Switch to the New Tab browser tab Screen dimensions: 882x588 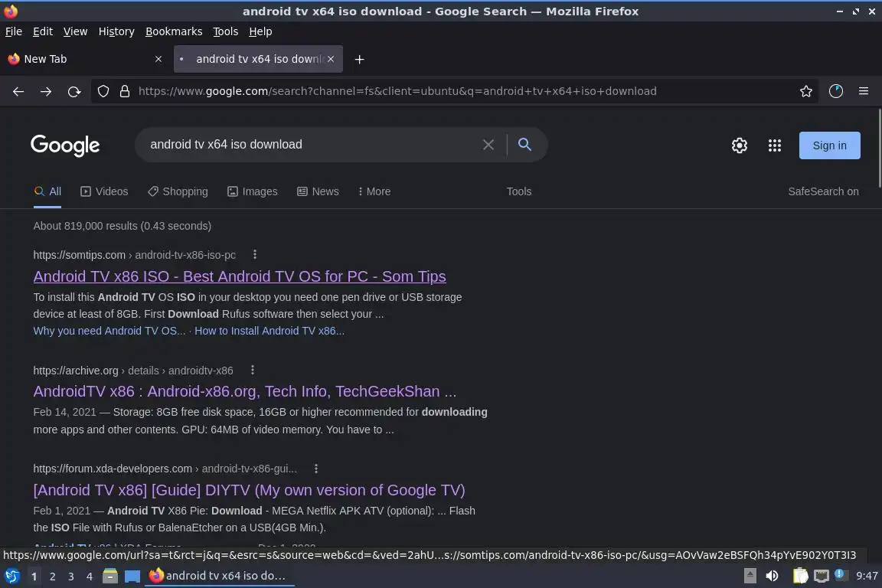coord(86,59)
